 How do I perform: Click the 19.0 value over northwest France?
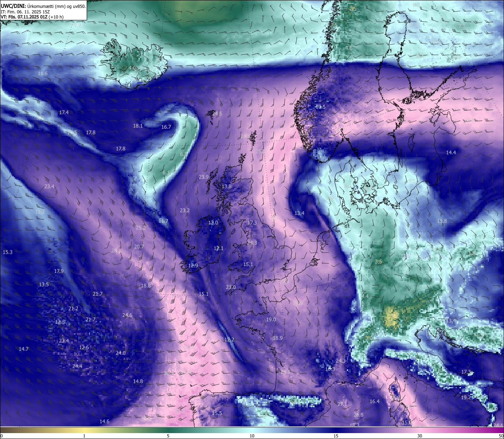[271, 320]
